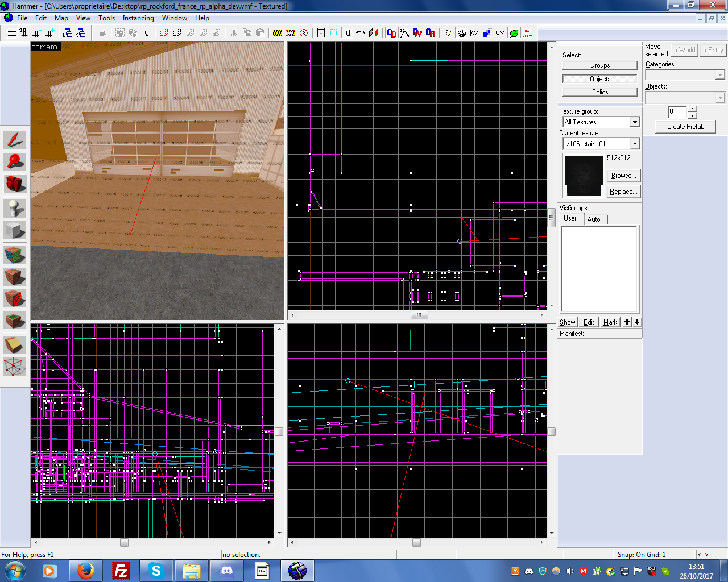
Task: Toggle the 2D grid icon
Action: (11, 33)
